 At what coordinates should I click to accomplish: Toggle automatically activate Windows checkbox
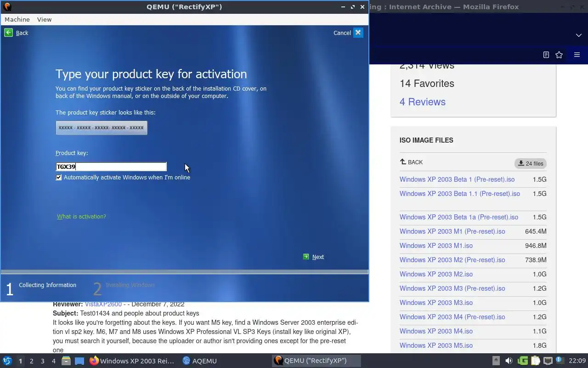pyautogui.click(x=59, y=178)
